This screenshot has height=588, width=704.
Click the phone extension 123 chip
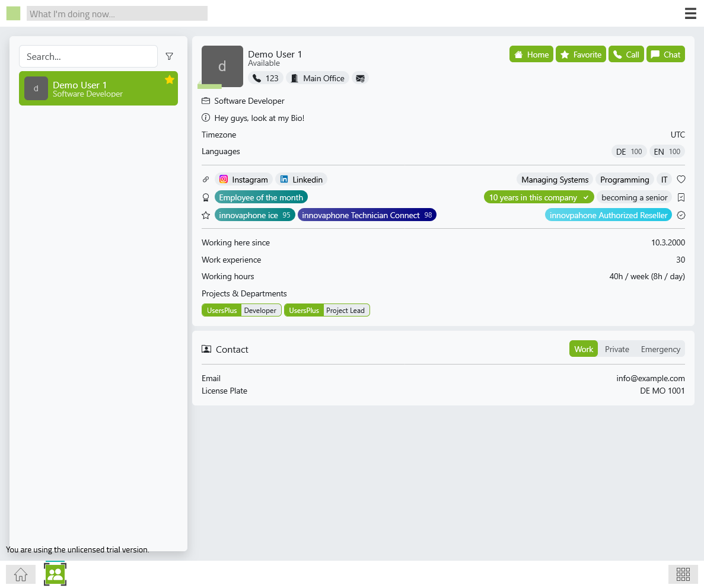pos(265,78)
